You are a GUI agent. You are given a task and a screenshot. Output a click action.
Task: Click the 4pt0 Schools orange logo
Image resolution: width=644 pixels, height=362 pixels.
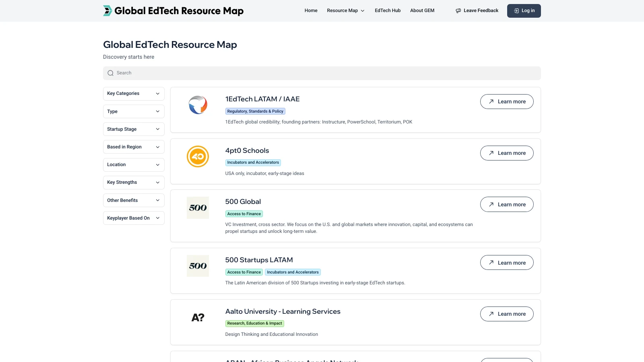(x=198, y=156)
